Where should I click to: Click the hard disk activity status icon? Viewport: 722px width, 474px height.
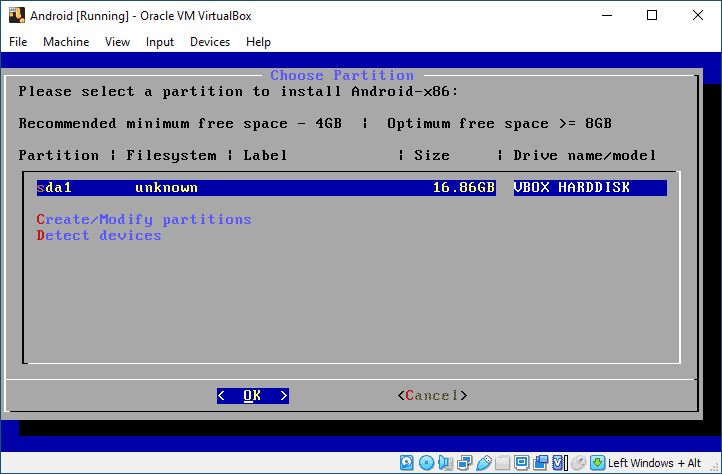coord(407,463)
